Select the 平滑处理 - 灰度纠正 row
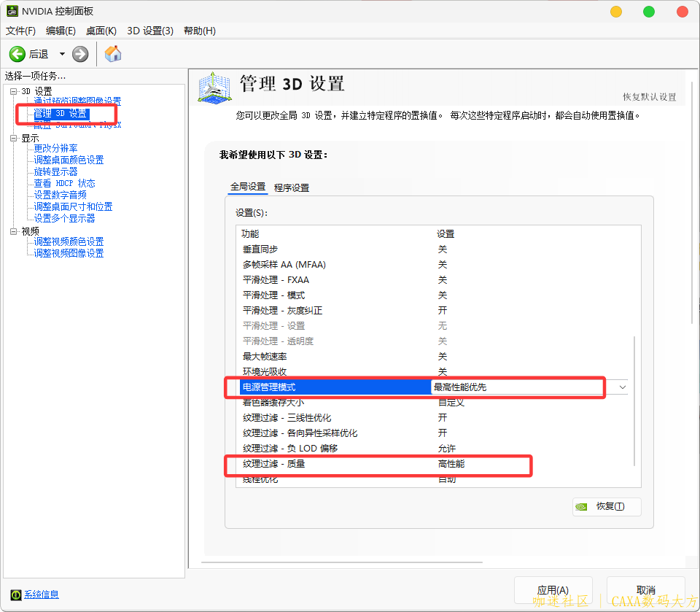 (x=435, y=311)
